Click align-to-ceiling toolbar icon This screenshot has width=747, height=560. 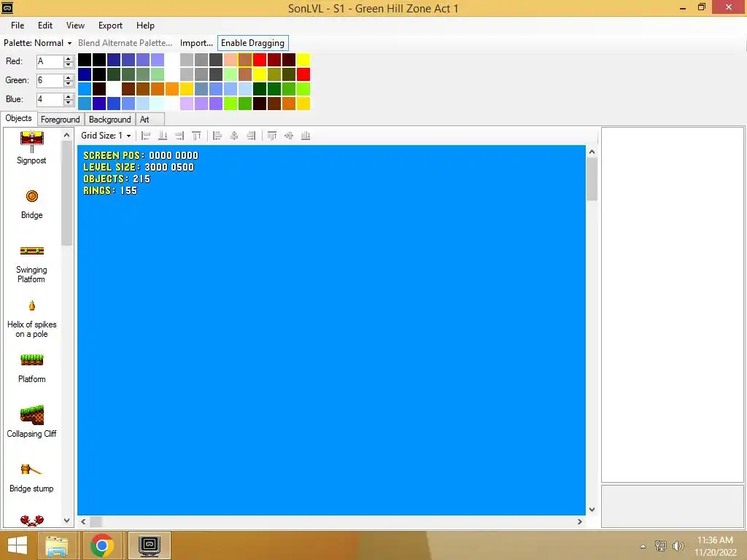pyautogui.click(x=196, y=136)
